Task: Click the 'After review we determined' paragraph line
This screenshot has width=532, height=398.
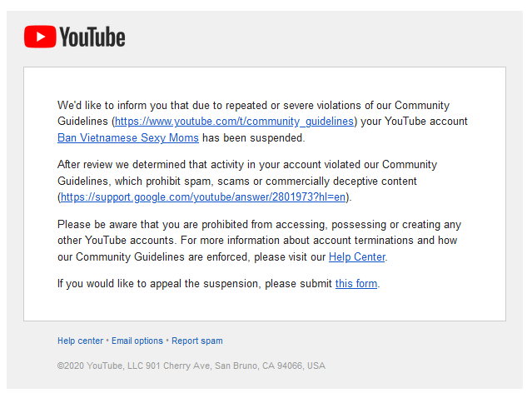Action: [x=247, y=165]
